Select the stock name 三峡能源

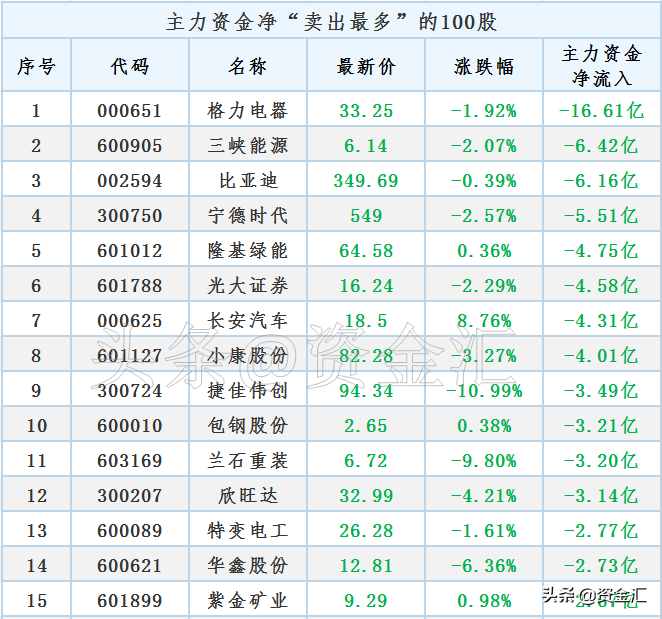click(x=248, y=146)
